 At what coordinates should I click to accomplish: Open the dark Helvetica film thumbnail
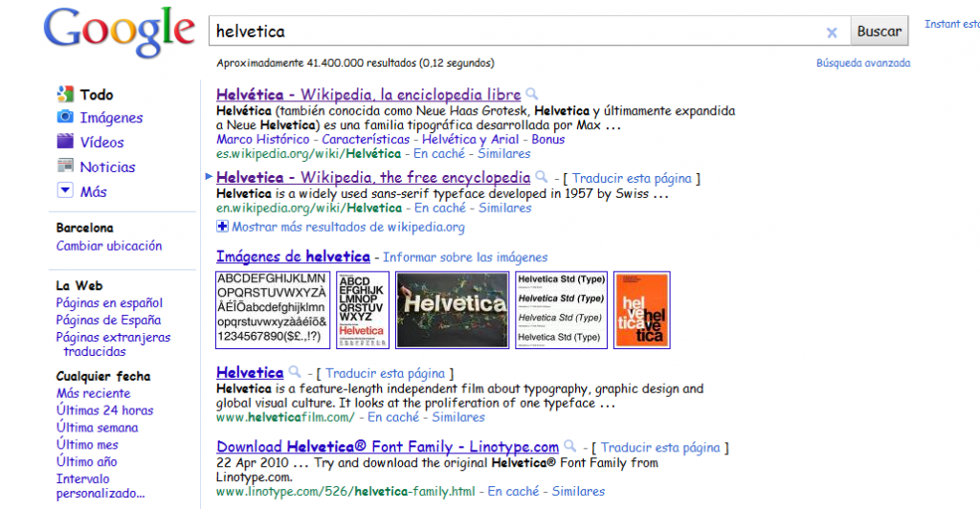[x=453, y=310]
